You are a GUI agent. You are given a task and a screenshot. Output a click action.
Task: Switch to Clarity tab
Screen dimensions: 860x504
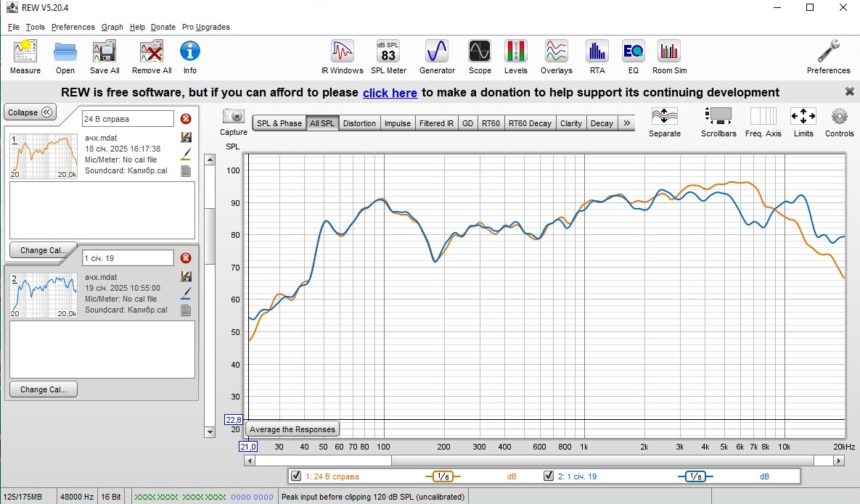click(x=571, y=123)
